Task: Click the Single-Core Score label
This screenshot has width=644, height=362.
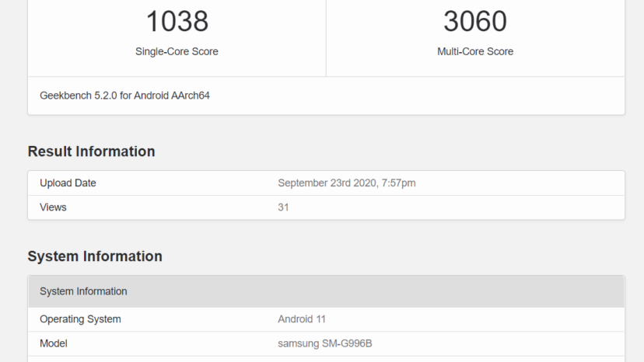Action: tap(177, 51)
